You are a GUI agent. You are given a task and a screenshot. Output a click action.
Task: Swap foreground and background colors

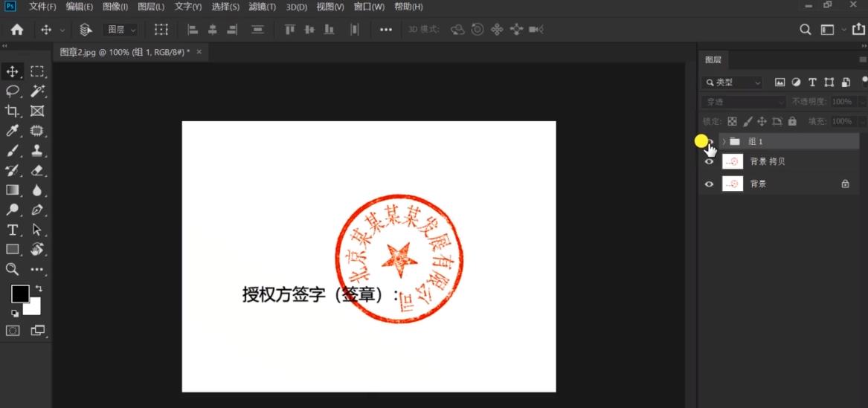tap(39, 288)
